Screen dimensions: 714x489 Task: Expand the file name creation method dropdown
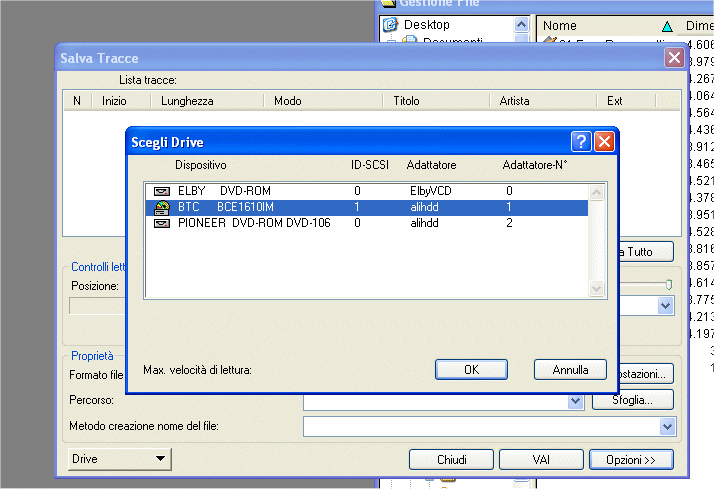click(x=668, y=427)
